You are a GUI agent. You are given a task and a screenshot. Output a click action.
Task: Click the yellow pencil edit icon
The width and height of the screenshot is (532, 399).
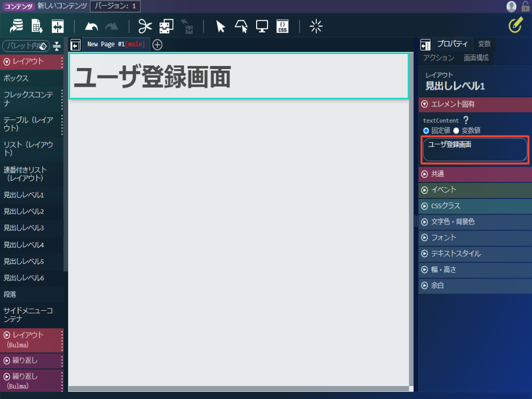pos(516,25)
